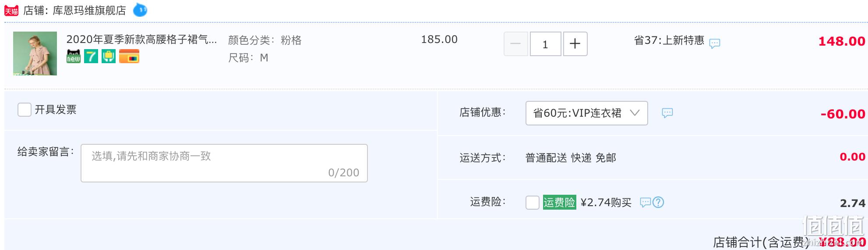The width and height of the screenshot is (868, 250).
Task: Open the blue Wangwang chat icon
Action: click(x=140, y=10)
